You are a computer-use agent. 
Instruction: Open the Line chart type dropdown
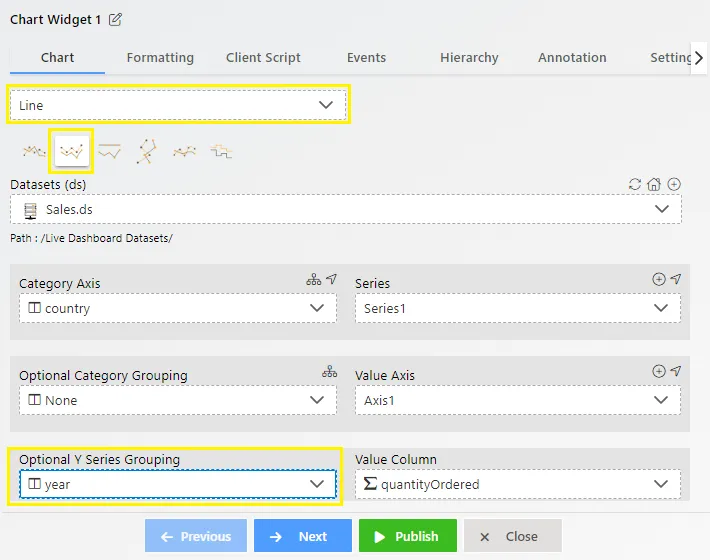pos(178,105)
